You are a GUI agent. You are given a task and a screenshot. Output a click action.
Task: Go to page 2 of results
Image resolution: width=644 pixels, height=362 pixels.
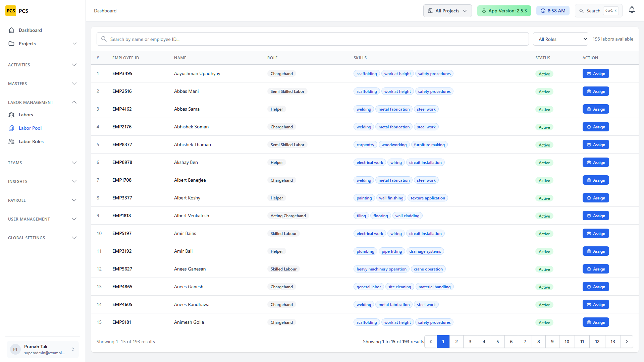(x=456, y=342)
